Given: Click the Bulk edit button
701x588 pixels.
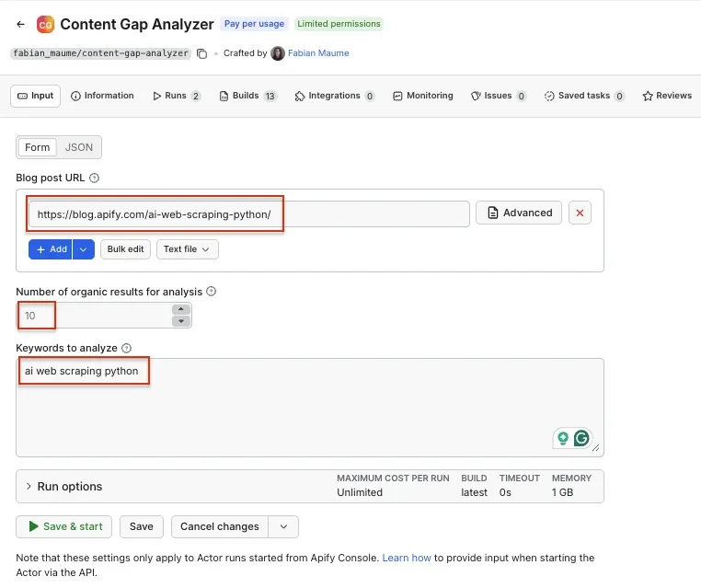Looking at the screenshot, I should [126, 249].
